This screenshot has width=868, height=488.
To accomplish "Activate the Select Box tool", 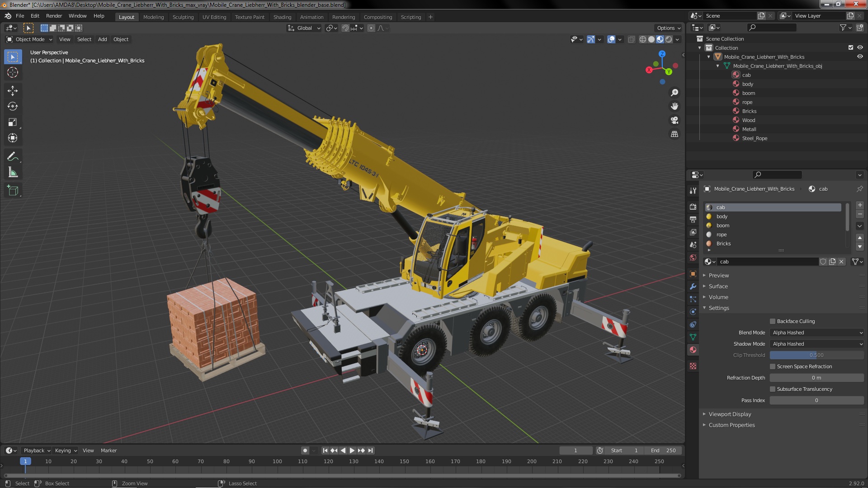I will (13, 57).
